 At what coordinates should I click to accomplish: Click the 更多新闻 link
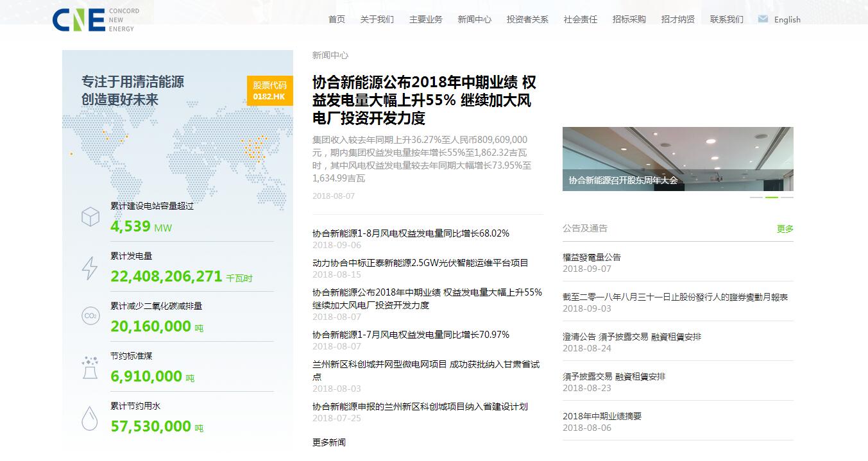[328, 442]
